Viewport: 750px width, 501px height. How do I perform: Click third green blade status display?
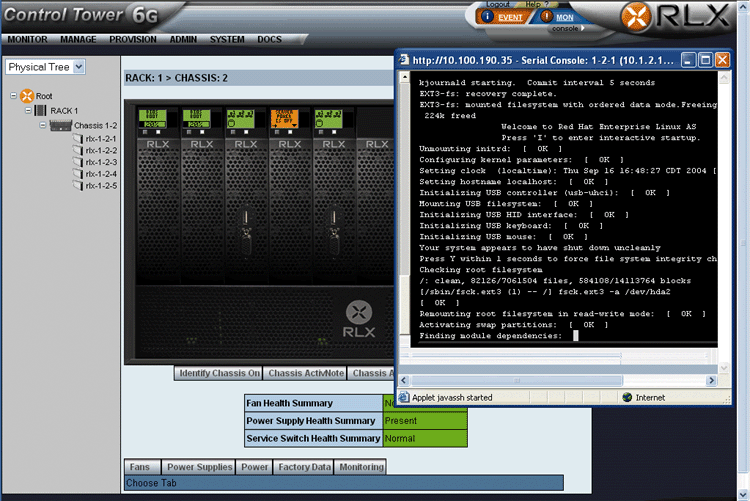[x=240, y=118]
